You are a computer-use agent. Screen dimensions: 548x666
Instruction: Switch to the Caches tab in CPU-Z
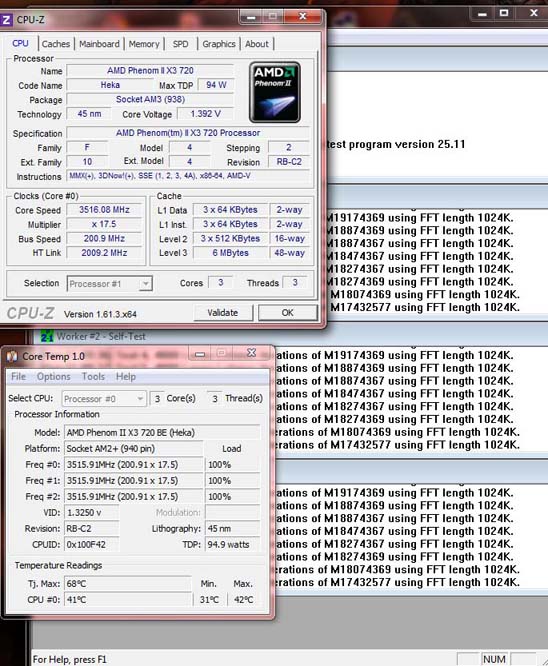(x=56, y=44)
